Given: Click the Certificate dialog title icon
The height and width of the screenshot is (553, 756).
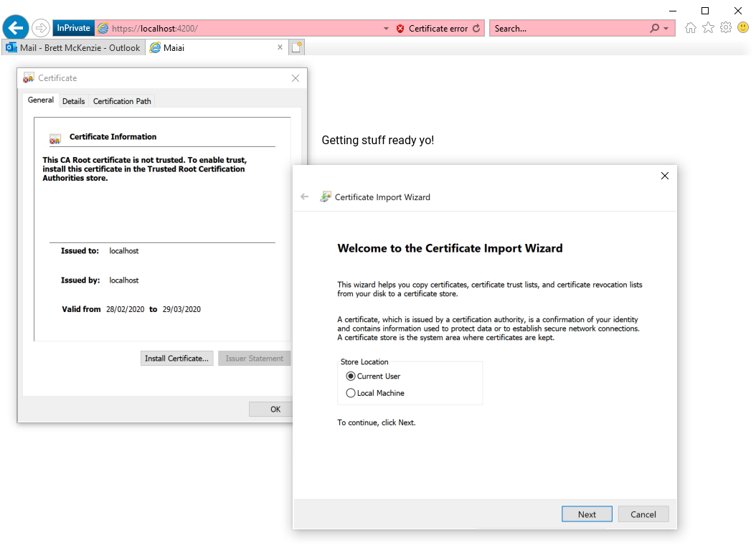Looking at the screenshot, I should (29, 78).
